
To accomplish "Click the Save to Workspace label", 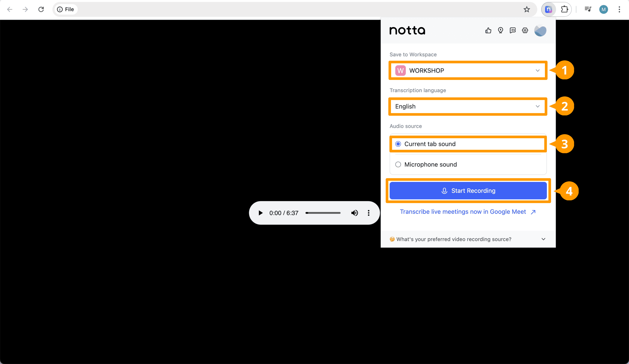I will [413, 54].
